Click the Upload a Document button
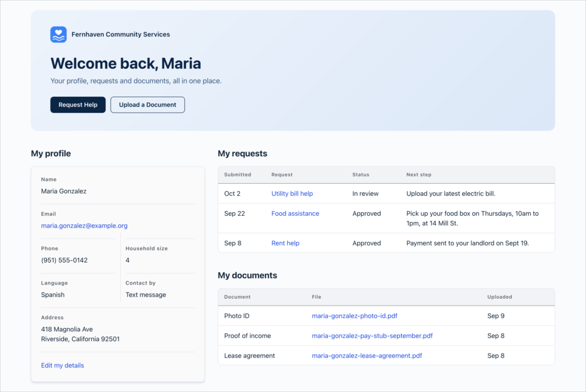This screenshot has height=392, width=586. (x=148, y=105)
